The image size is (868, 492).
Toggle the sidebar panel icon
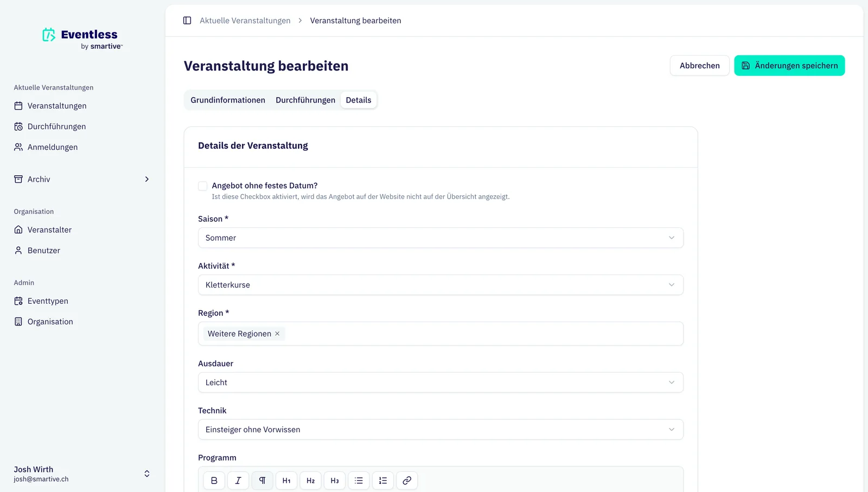187,21
